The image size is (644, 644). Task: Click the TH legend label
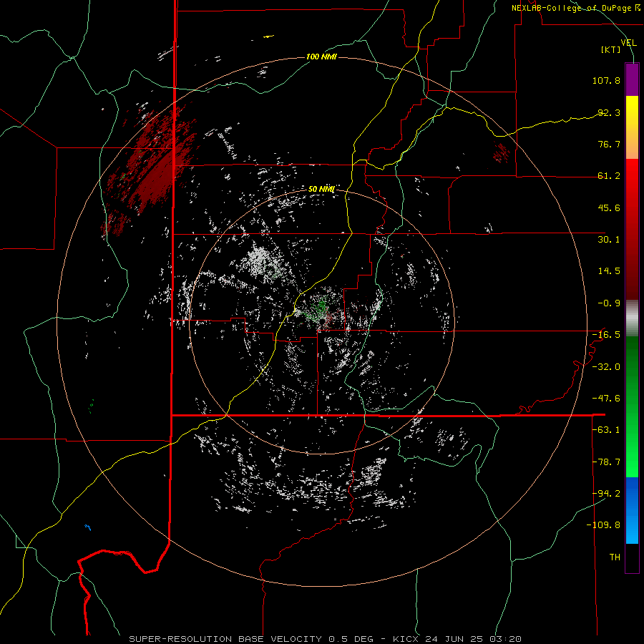[x=615, y=557]
